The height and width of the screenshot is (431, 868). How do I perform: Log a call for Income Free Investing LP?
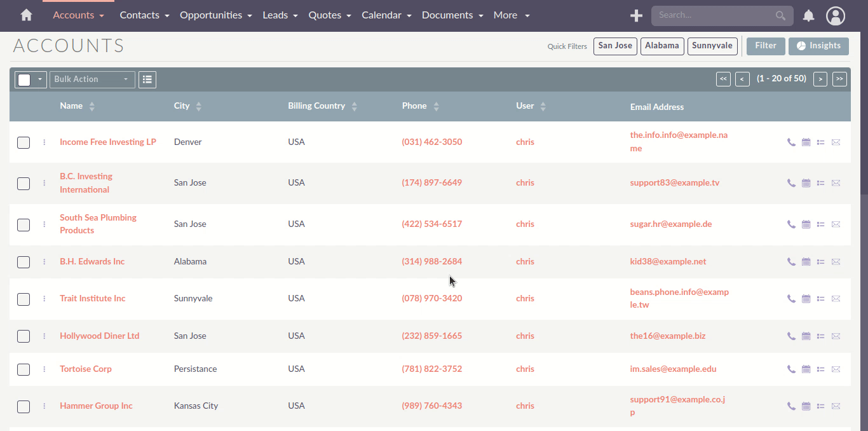(791, 142)
